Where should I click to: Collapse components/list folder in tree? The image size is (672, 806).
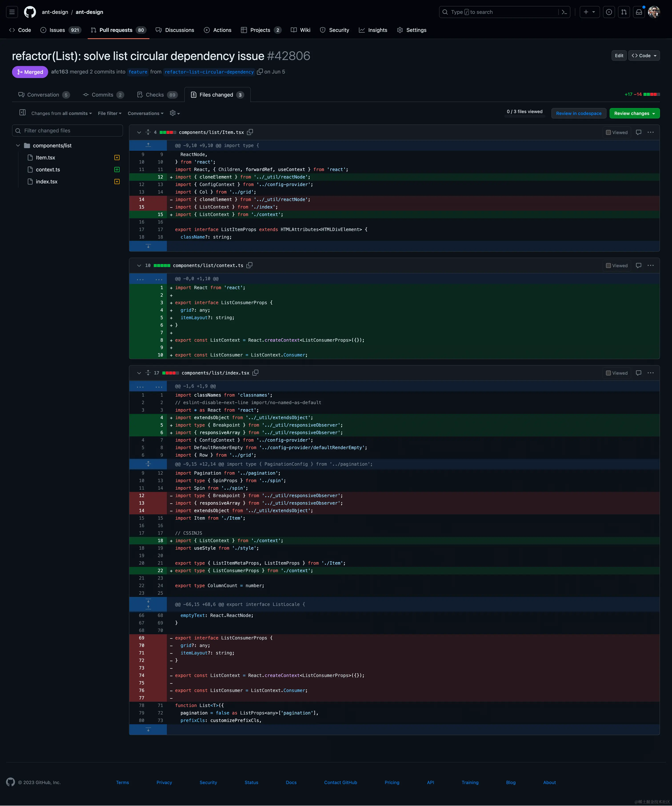[18, 145]
